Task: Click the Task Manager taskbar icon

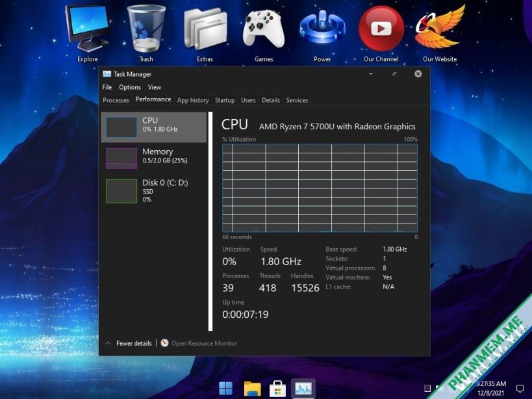Action: [x=303, y=388]
